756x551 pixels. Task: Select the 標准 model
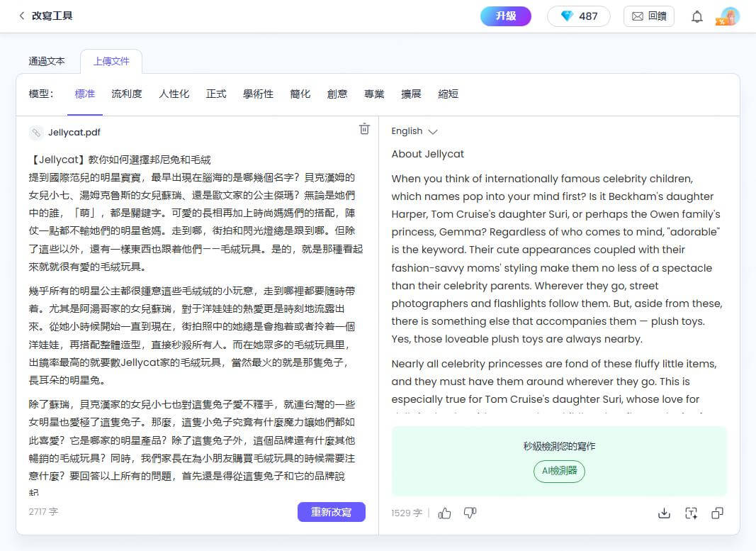point(85,94)
